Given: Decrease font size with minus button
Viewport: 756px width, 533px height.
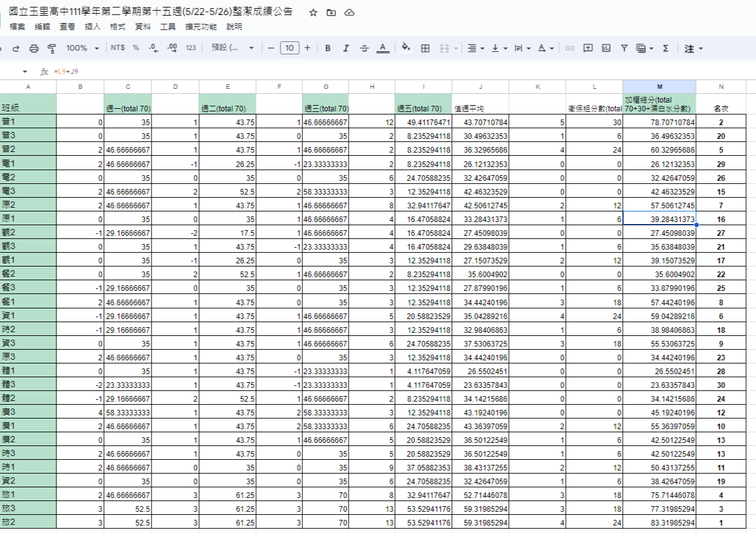Looking at the screenshot, I should [x=271, y=48].
